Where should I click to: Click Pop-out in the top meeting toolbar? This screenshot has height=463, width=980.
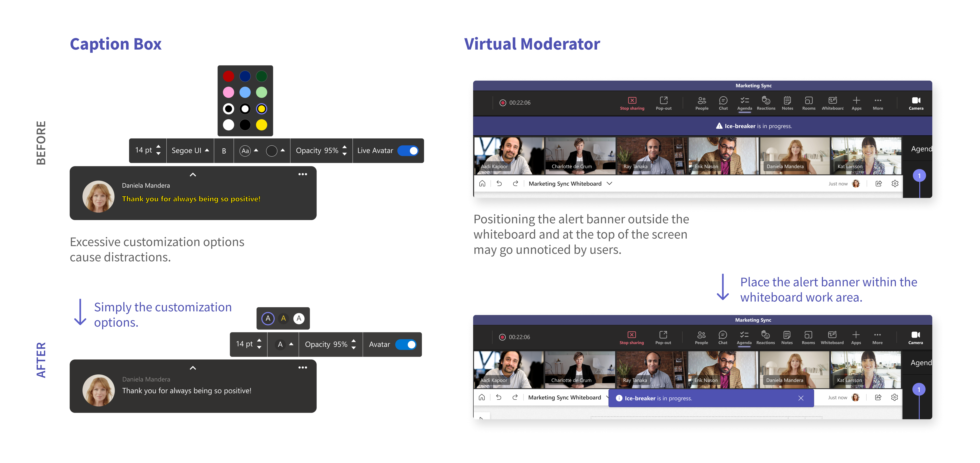663,103
